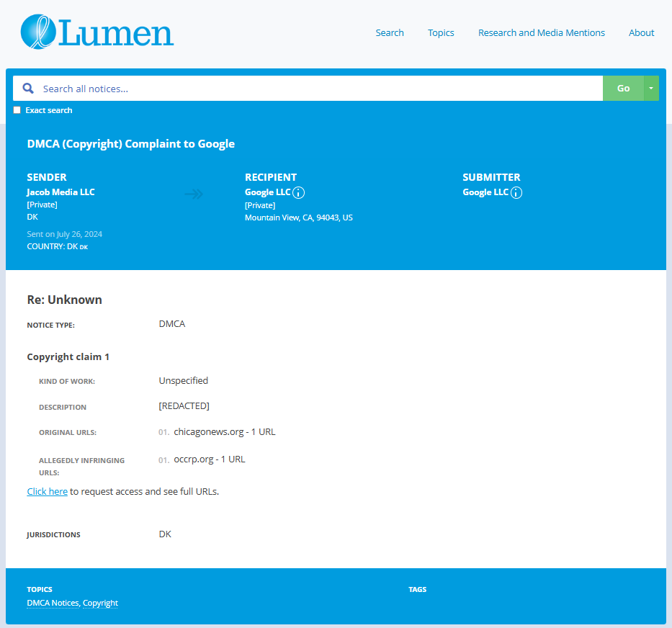Open the Copyright topic link
Viewport: 672px width, 628px height.
[100, 603]
